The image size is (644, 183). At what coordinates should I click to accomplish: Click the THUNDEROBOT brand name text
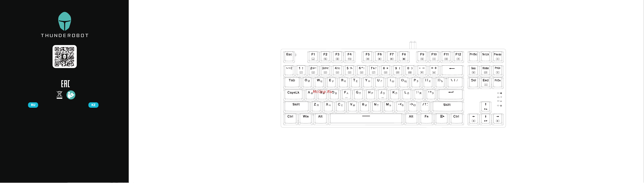point(65,35)
